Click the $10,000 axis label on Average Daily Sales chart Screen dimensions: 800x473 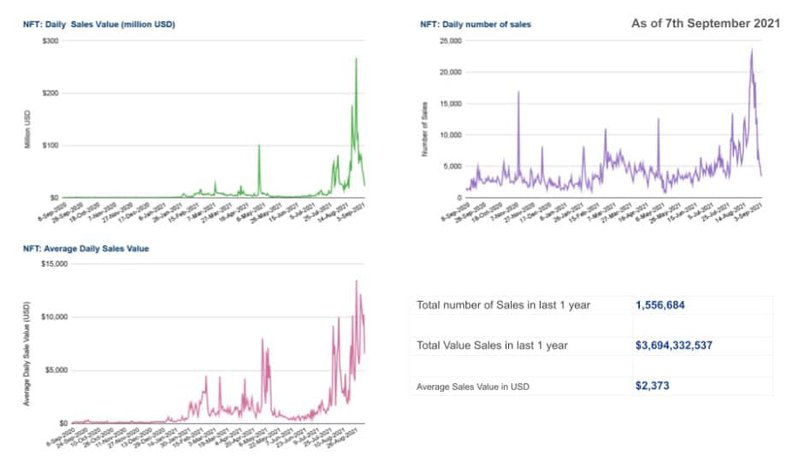click(x=54, y=317)
